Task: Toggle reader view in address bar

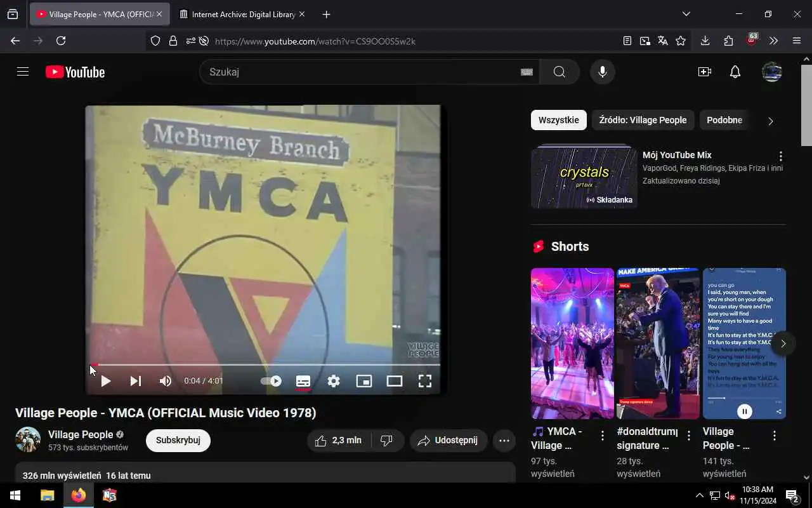Action: (x=627, y=41)
